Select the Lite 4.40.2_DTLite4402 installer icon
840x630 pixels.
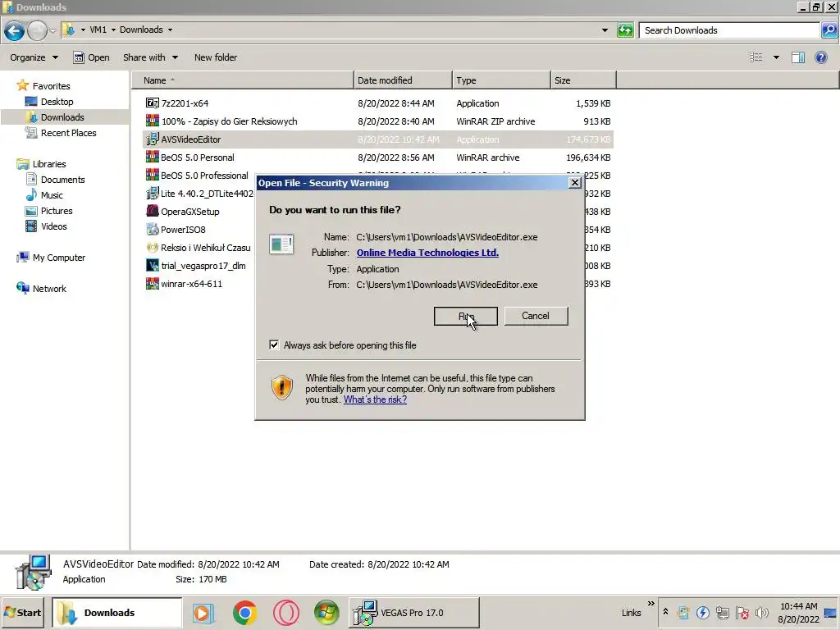coord(152,193)
